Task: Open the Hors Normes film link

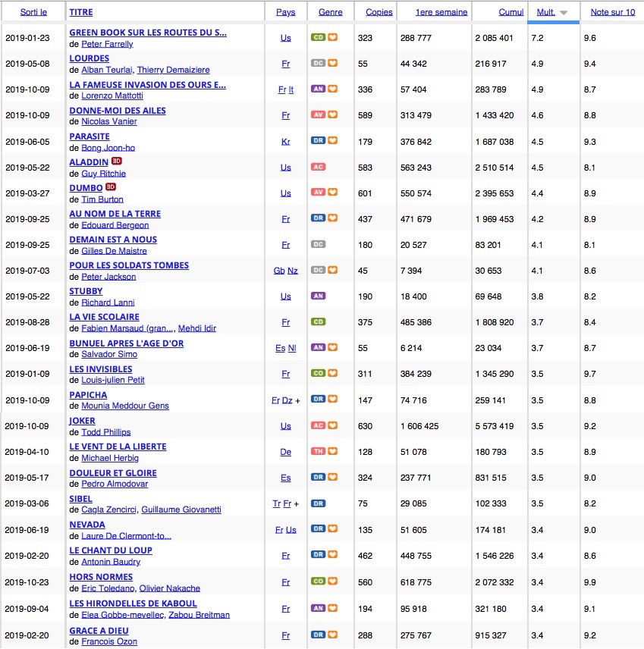Action: click(101, 576)
